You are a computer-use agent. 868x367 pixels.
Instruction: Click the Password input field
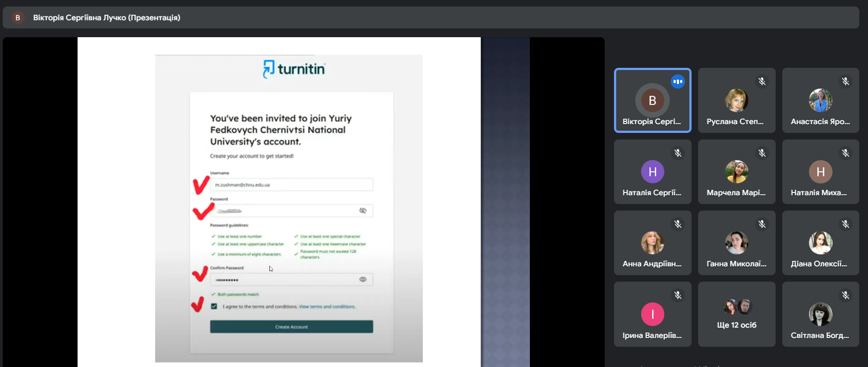(x=291, y=211)
